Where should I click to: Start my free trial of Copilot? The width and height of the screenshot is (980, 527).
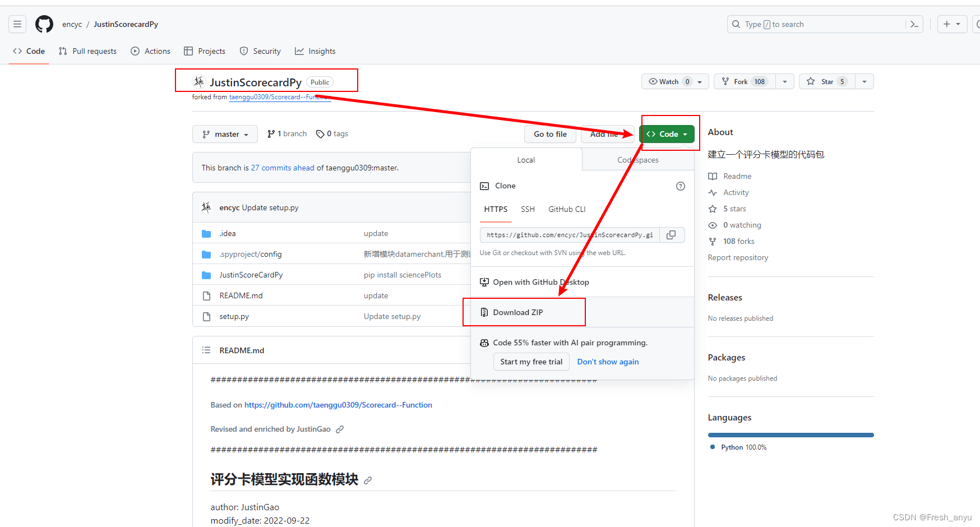tap(531, 362)
